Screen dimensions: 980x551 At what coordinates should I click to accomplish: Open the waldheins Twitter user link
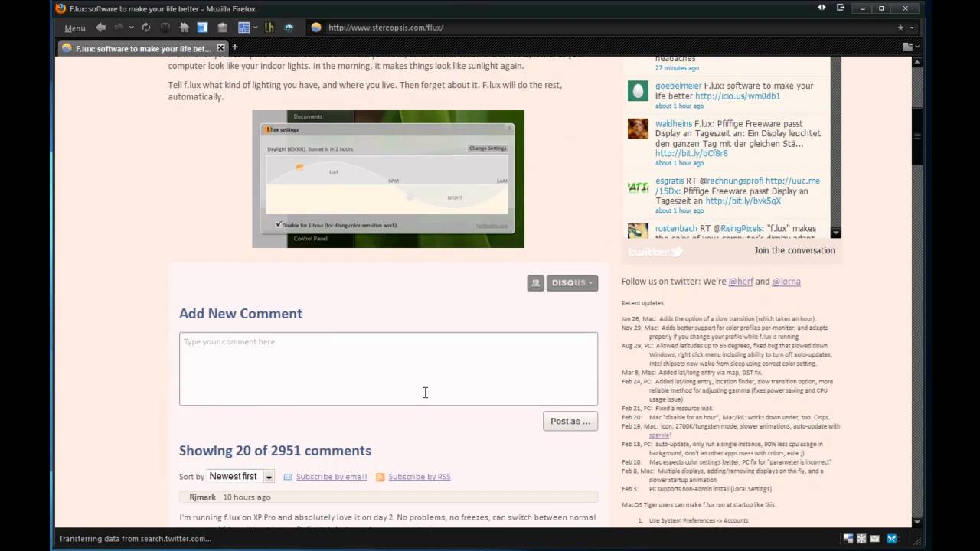click(674, 124)
